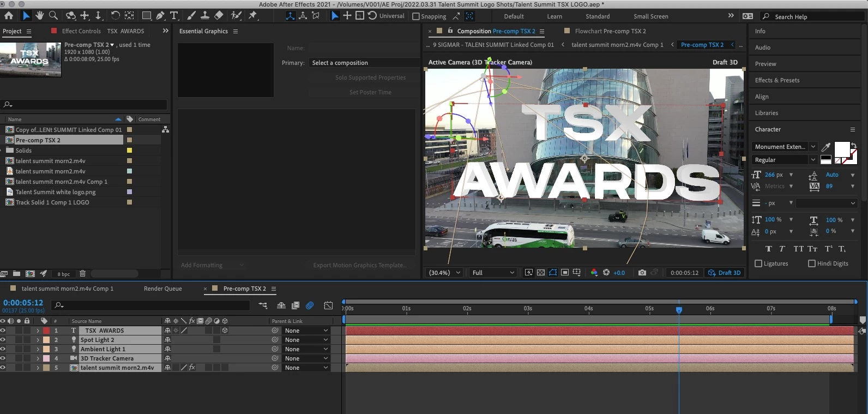Show more workspaces with double chevron
Screen dimensions: 868x414
coord(731,16)
